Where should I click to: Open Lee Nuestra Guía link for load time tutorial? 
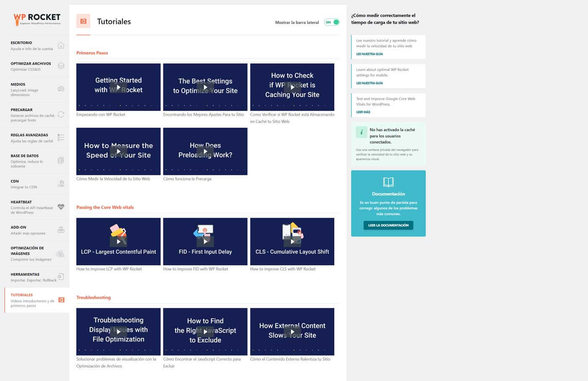(370, 54)
